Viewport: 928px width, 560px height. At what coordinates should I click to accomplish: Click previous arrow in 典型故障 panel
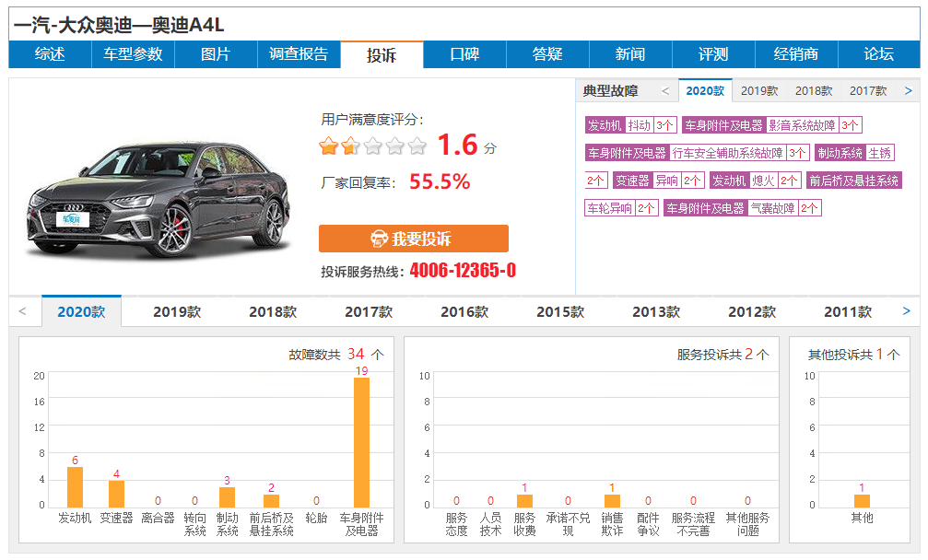[665, 91]
